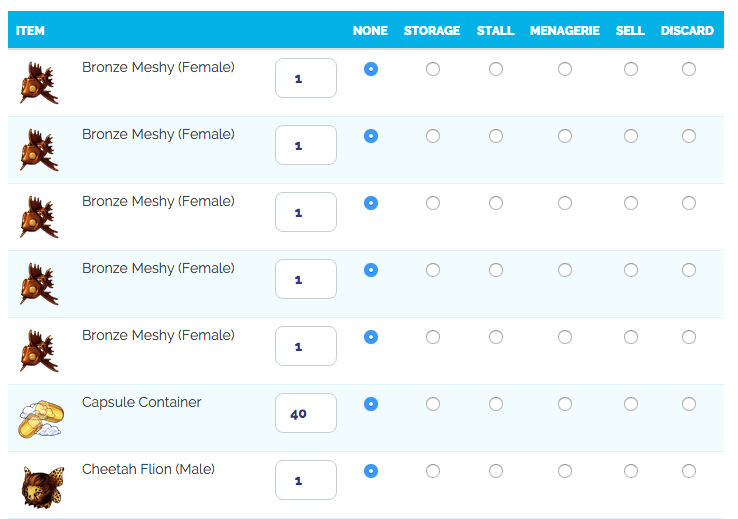Set the third Bronze Meshy to Stall
The width and height of the screenshot is (738, 519).
coord(496,203)
